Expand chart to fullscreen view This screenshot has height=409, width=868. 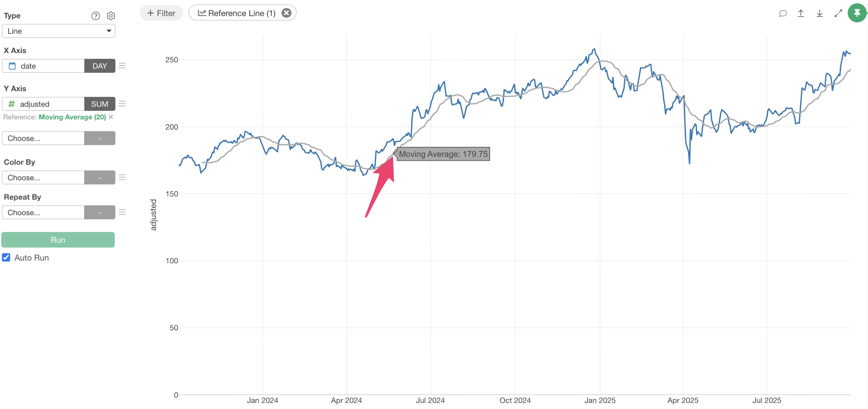coord(838,14)
